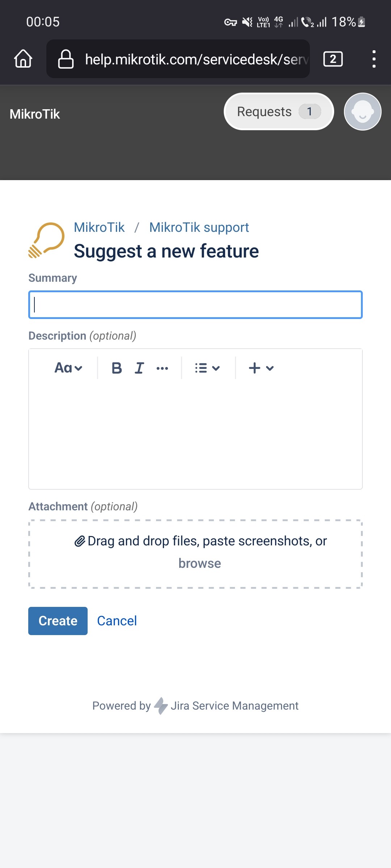Click the Bold formatting icon

[117, 368]
